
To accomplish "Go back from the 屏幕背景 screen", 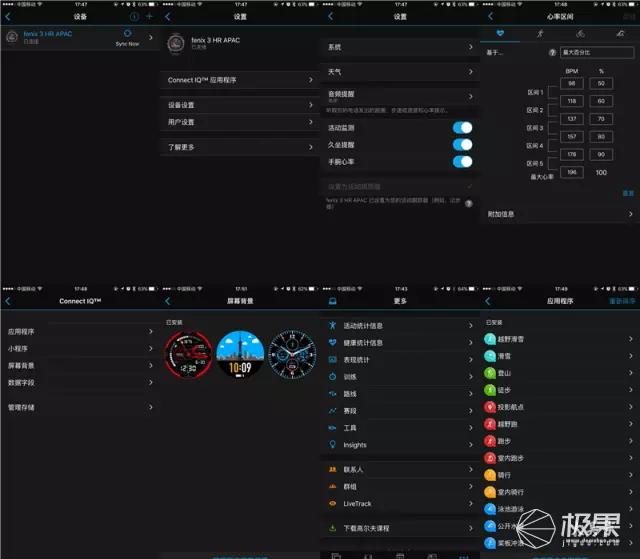I will coord(168,301).
